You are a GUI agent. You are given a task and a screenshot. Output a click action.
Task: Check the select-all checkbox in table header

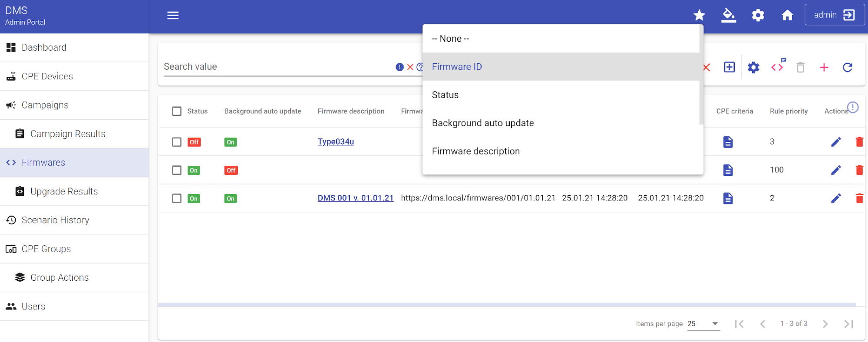point(177,111)
